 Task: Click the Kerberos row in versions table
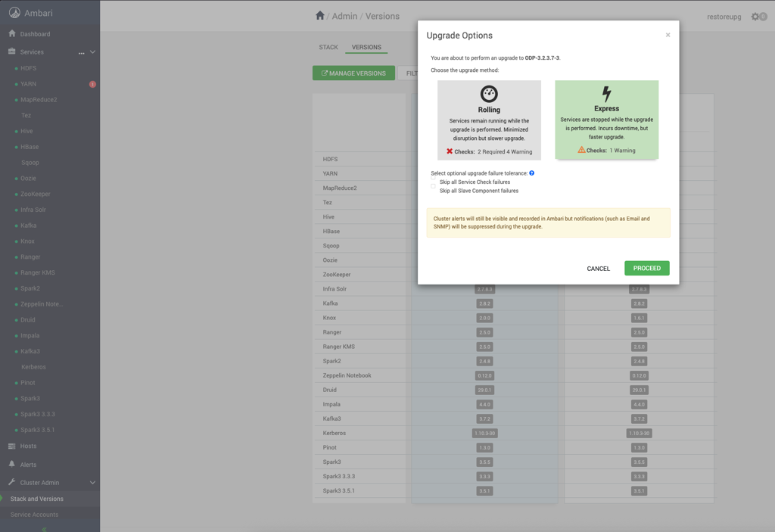[x=513, y=433]
